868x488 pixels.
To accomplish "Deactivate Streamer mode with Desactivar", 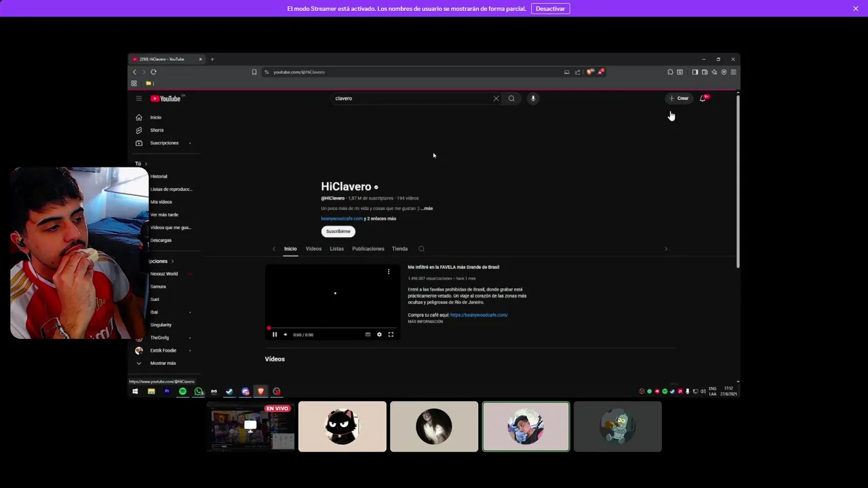I will click(550, 9).
